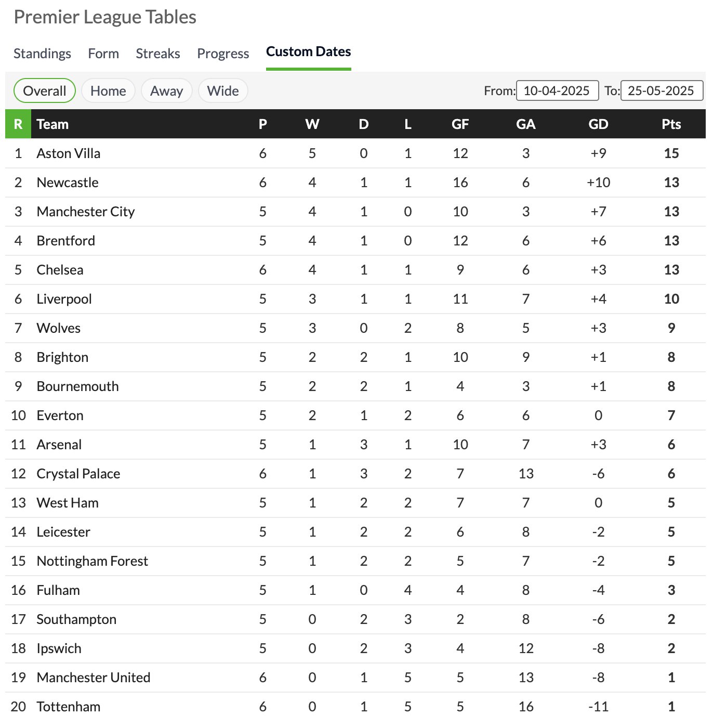Enable the Wide table view
Image resolution: width=713 pixels, height=728 pixels.
[223, 91]
